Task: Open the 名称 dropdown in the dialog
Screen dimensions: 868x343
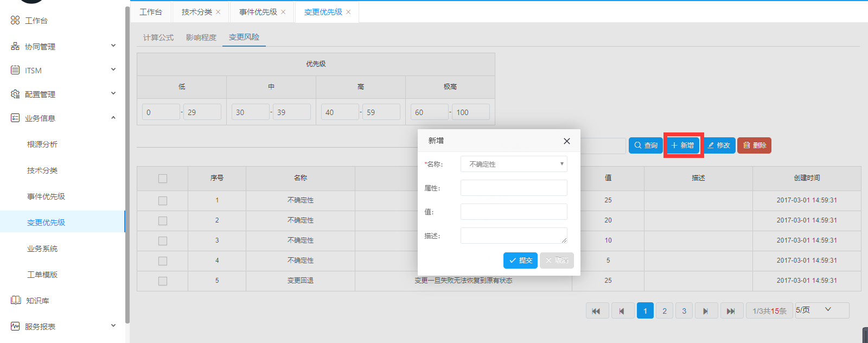Action: [513, 164]
